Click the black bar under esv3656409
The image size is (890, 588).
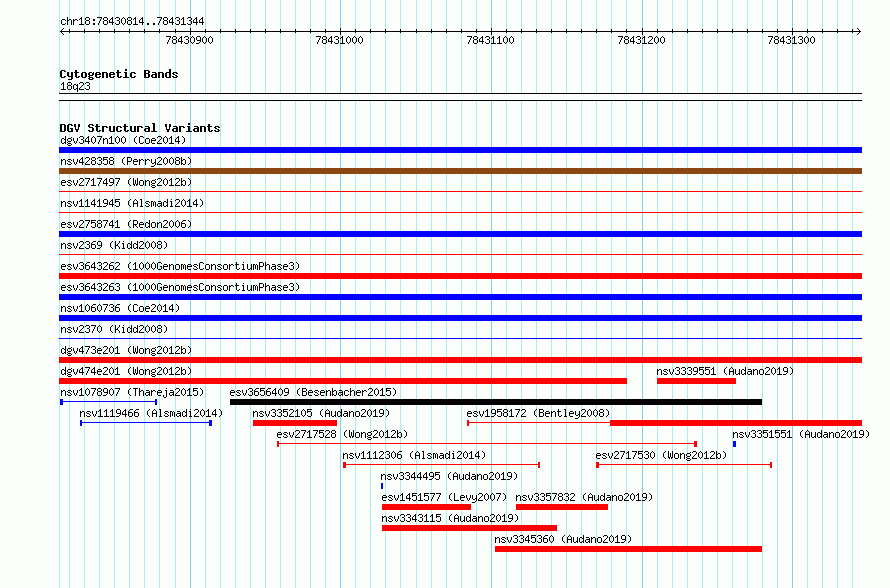pyautogui.click(x=496, y=402)
